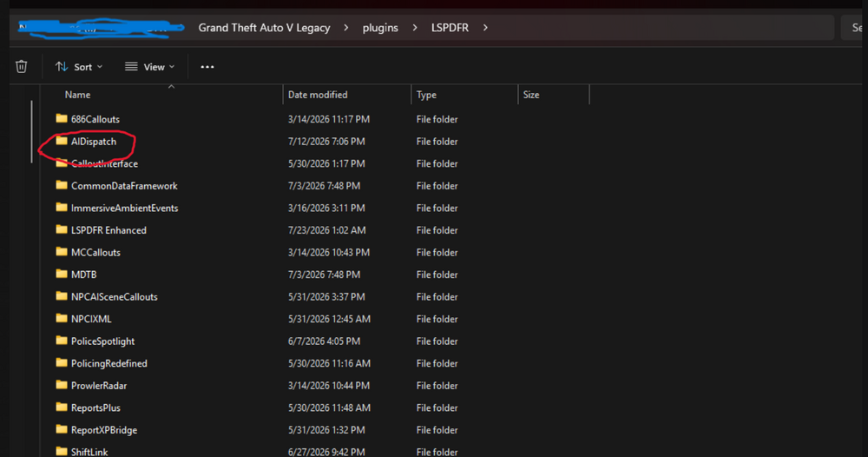
Task: Select the MCCallouts folder icon
Action: pos(62,251)
